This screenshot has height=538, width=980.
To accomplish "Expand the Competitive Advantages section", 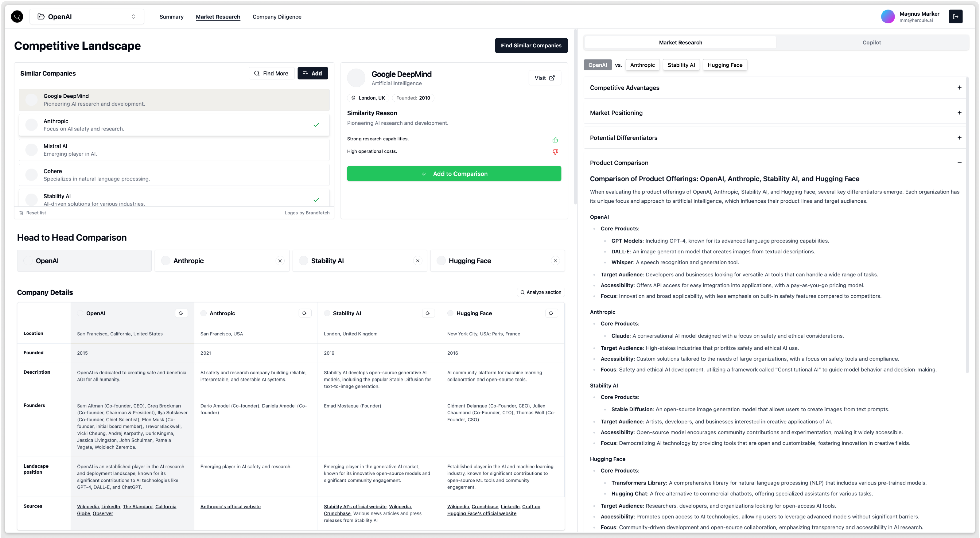I will coord(959,88).
